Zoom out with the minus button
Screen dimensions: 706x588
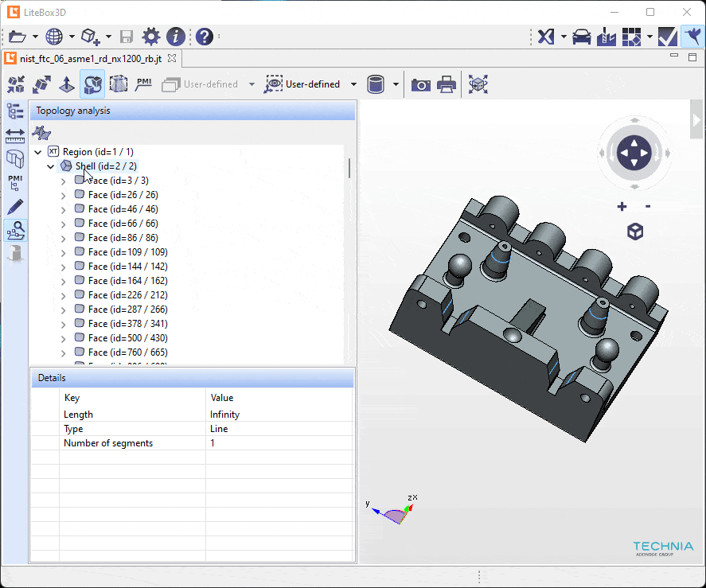point(648,207)
